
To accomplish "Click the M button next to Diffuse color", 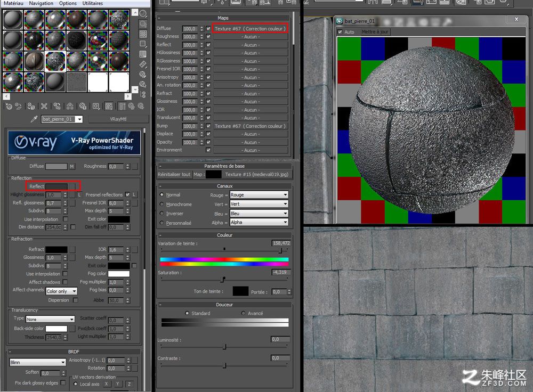I will tap(72, 166).
